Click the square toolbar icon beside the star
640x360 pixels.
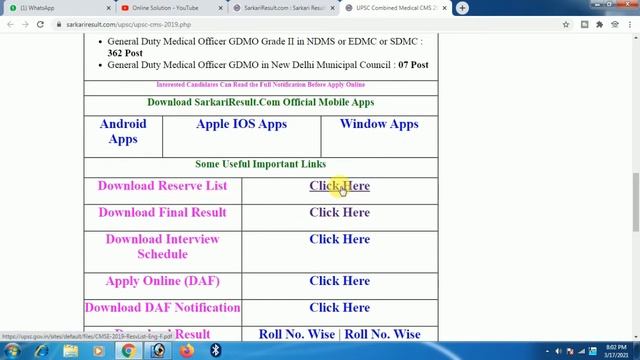(584, 24)
